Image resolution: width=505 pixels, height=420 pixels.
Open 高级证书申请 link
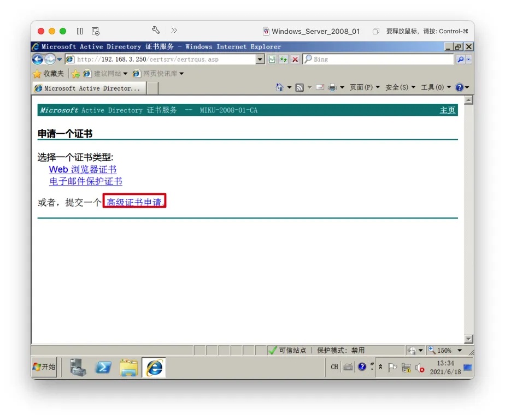click(134, 202)
